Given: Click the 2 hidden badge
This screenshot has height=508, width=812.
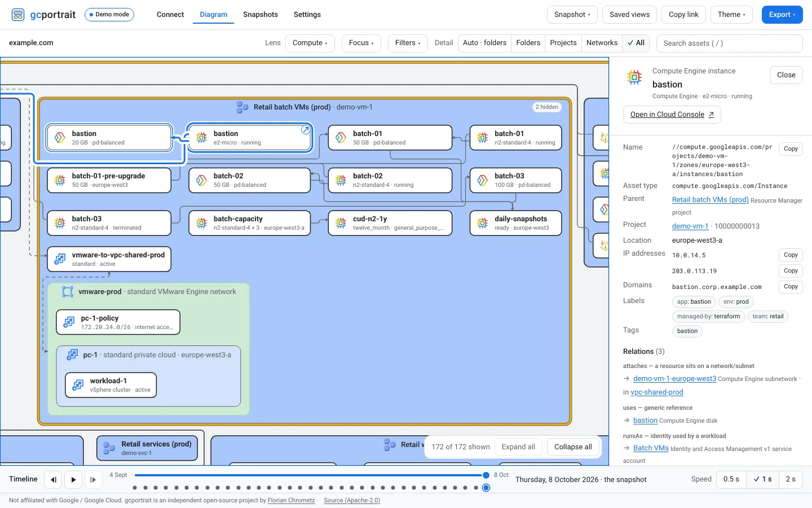Looking at the screenshot, I should tap(547, 107).
